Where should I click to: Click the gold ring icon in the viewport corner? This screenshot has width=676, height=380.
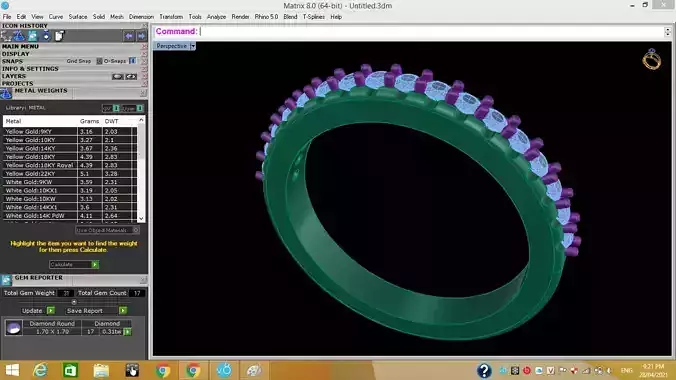pyautogui.click(x=651, y=60)
